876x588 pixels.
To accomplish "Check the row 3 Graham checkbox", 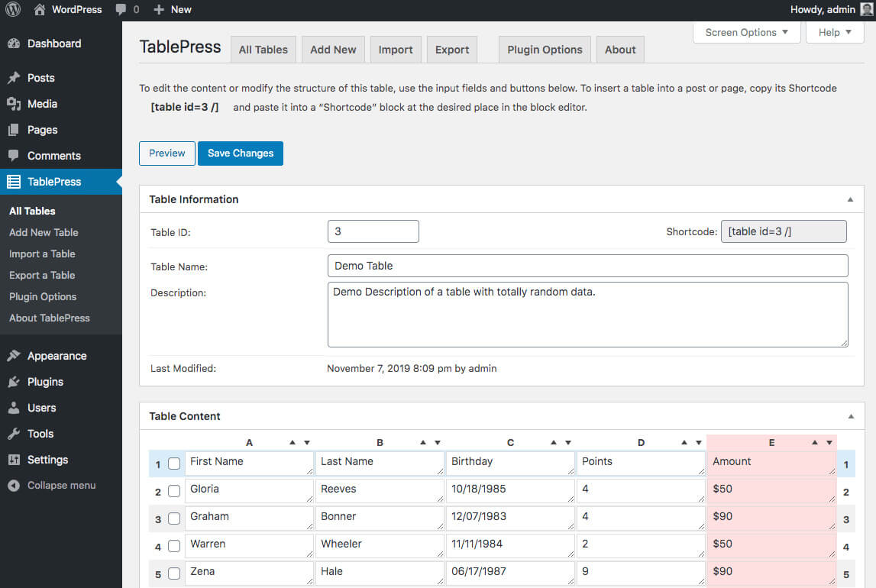I will [174, 519].
